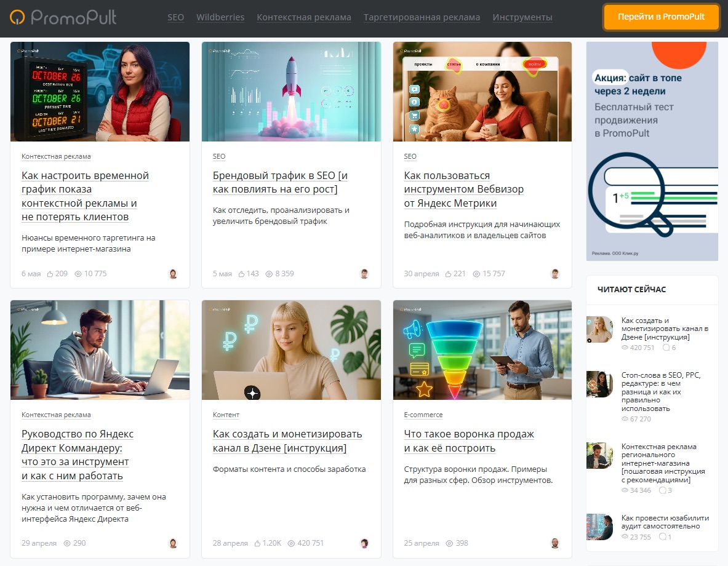This screenshot has height=566, width=728.
Task: Click views eye icon showing 290
Action: (x=67, y=543)
